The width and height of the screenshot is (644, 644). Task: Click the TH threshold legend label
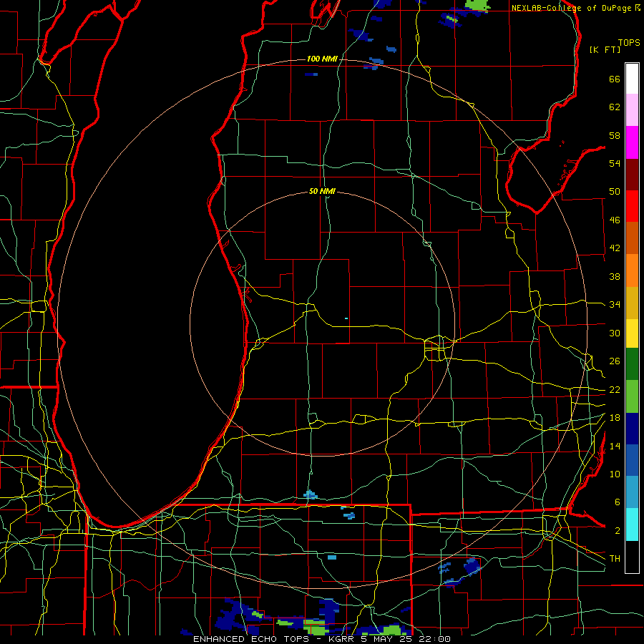point(615,559)
